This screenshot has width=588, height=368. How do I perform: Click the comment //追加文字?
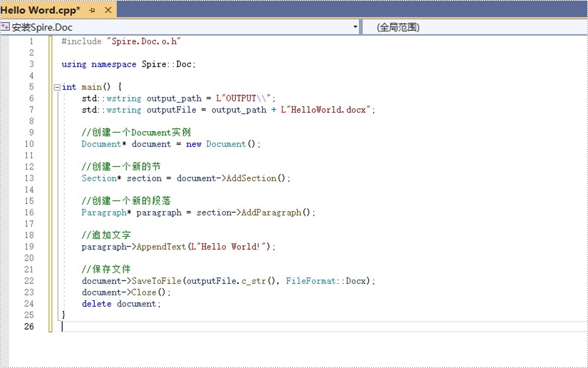(106, 235)
